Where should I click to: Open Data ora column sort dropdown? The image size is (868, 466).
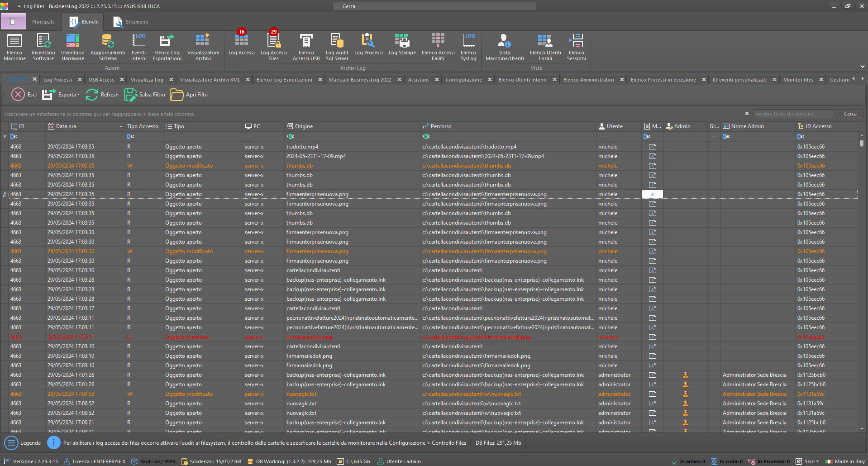(x=121, y=127)
